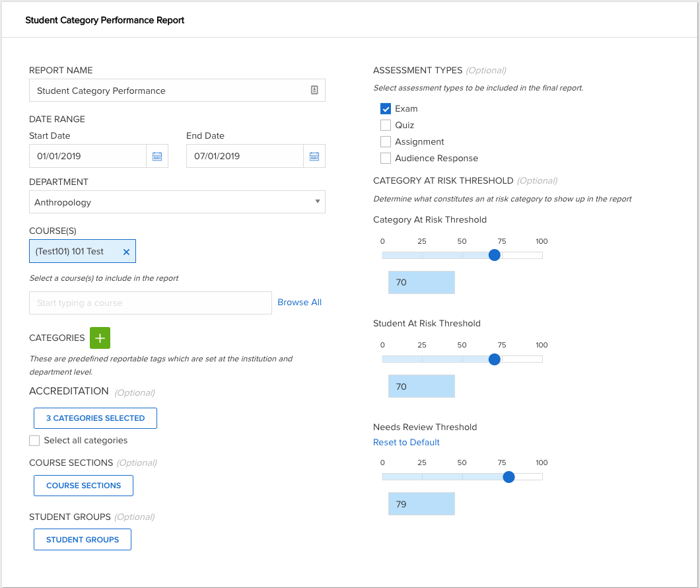Viewport: 700px width, 588px height.
Task: Remove the (Test101) 101 Test course tag
Action: point(126,251)
